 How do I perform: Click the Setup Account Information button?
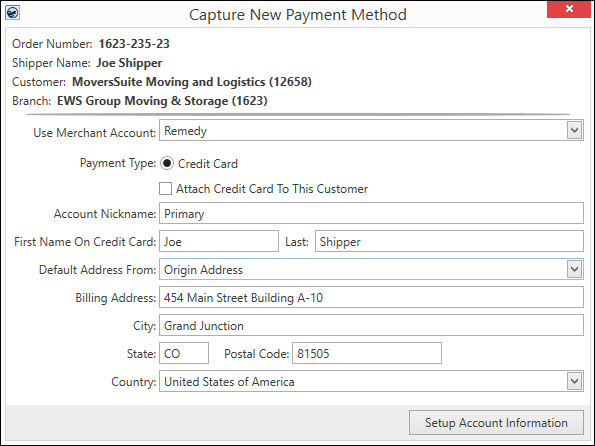(x=496, y=422)
